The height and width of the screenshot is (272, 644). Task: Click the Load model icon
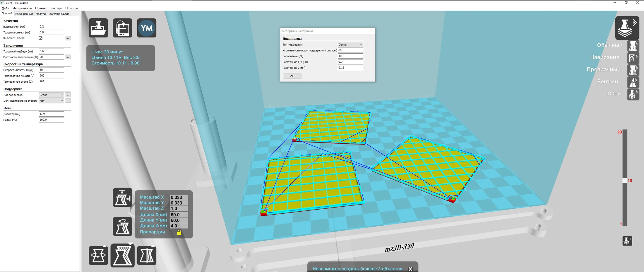tap(98, 28)
